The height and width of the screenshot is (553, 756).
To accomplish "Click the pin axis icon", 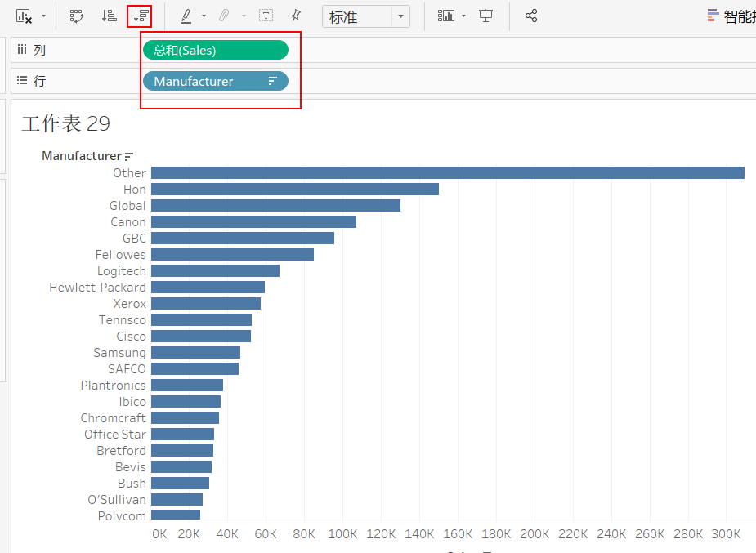I will (296, 16).
